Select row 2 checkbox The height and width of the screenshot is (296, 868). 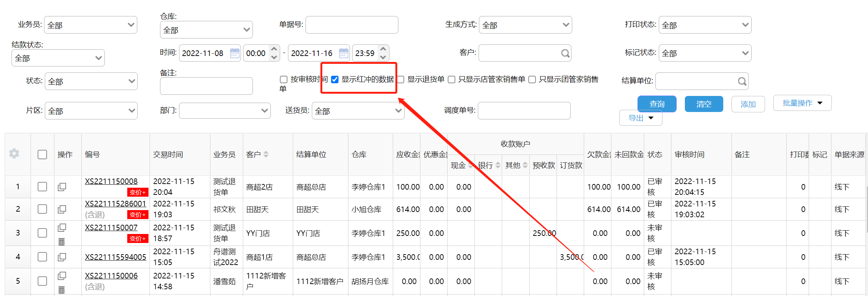[42, 209]
